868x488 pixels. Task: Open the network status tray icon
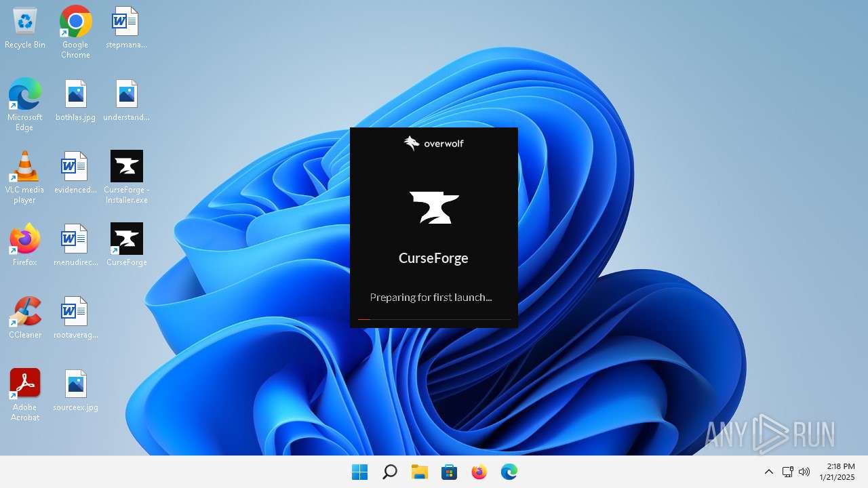coord(787,472)
